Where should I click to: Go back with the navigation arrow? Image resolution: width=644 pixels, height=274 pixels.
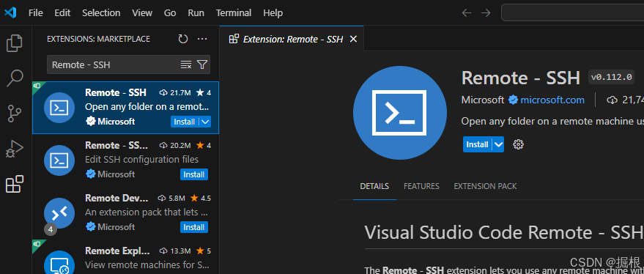pyautogui.click(x=466, y=12)
